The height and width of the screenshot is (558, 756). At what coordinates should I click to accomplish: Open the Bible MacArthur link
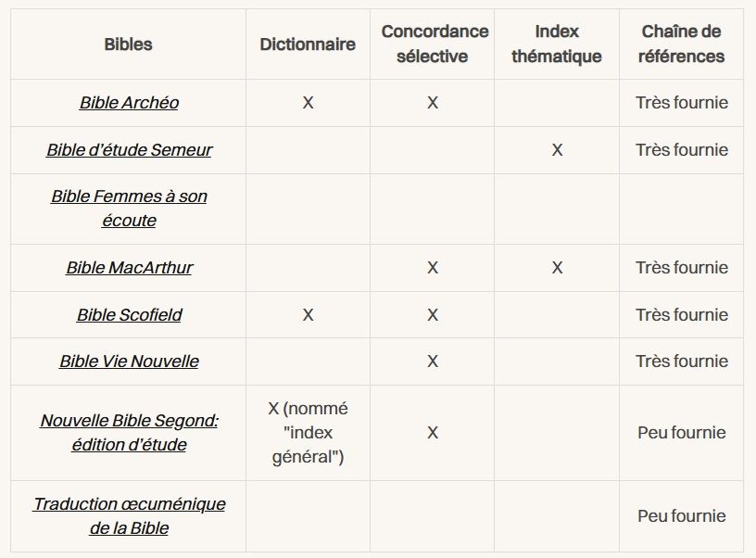click(129, 268)
